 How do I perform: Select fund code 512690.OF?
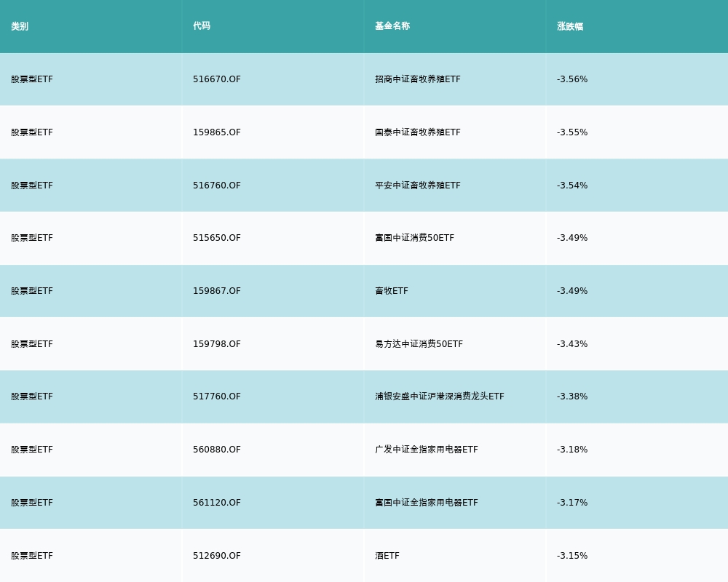pos(217,556)
